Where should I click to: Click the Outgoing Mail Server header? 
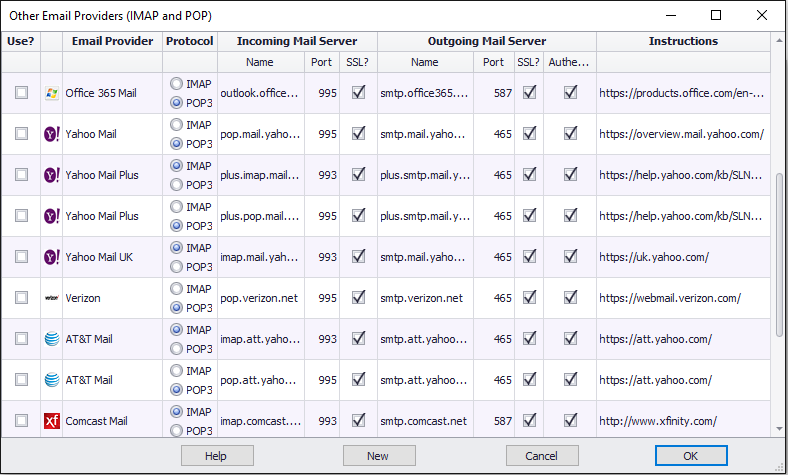coord(486,41)
